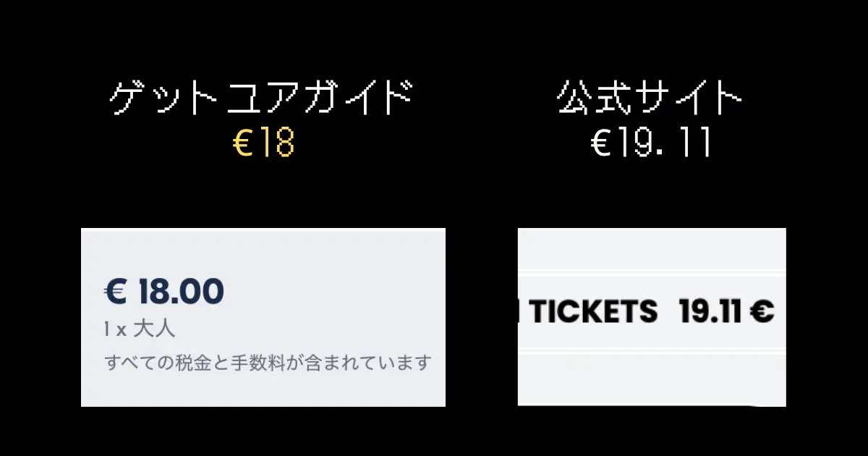This screenshot has width=868, height=456.
Task: Click the white €19.11 price text
Action: click(x=651, y=144)
